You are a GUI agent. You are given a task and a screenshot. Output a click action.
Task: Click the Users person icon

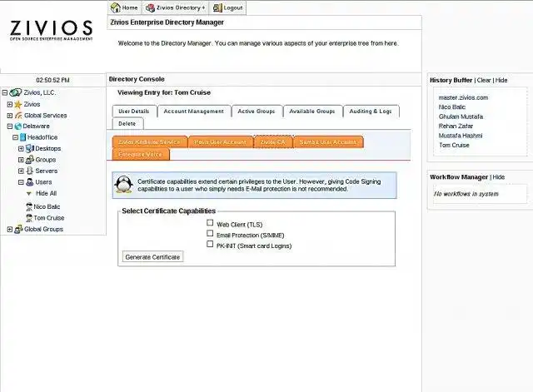(30, 182)
